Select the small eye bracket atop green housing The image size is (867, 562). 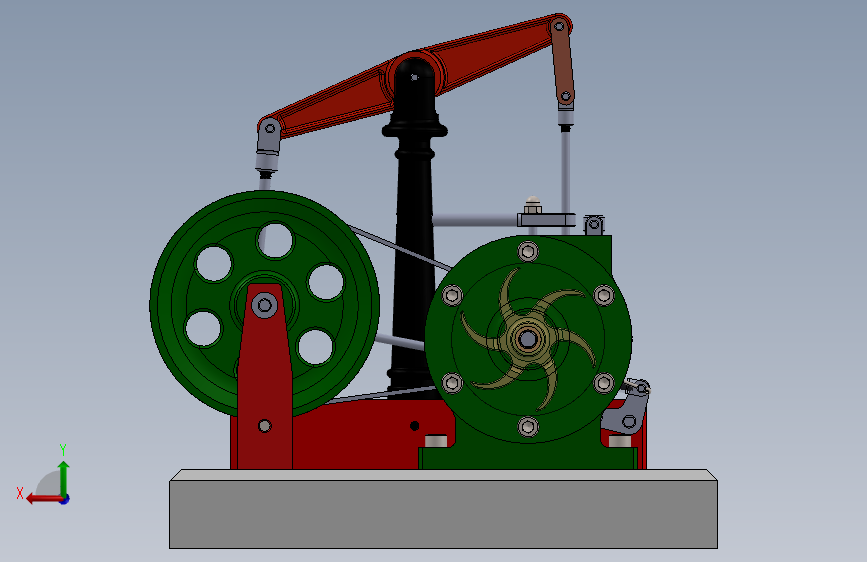tap(593, 224)
